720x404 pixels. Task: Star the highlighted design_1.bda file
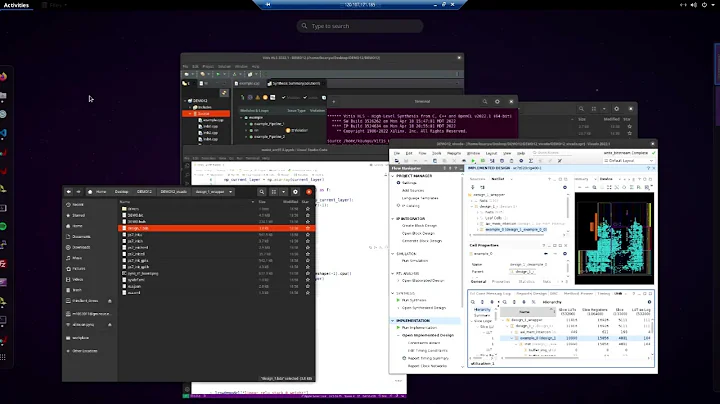(308, 228)
